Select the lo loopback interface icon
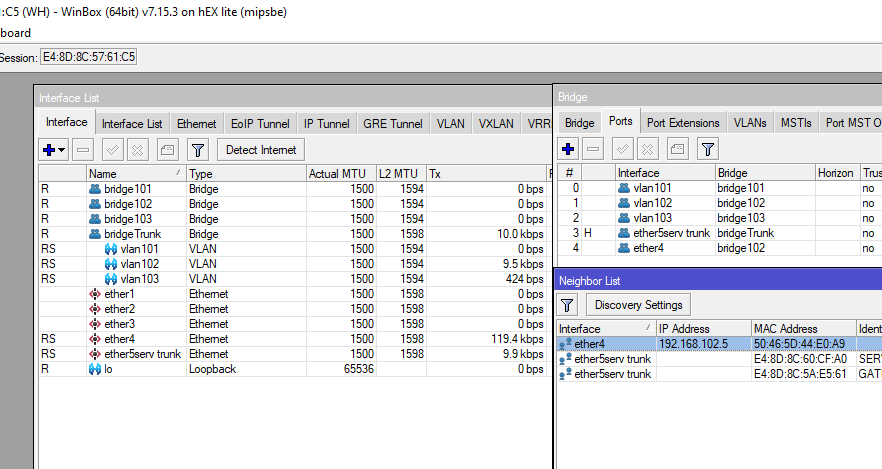This screenshot has height=469, width=882. (x=95, y=369)
